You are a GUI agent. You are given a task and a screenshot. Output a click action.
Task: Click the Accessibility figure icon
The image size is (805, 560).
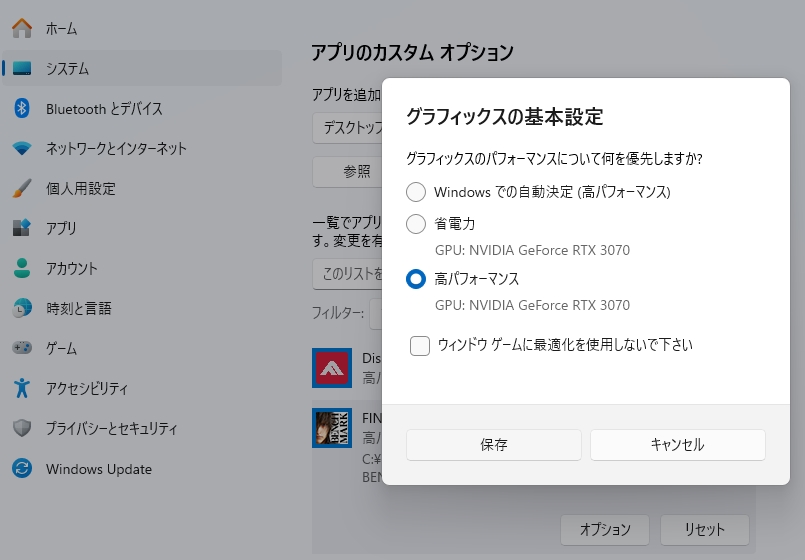point(22,389)
